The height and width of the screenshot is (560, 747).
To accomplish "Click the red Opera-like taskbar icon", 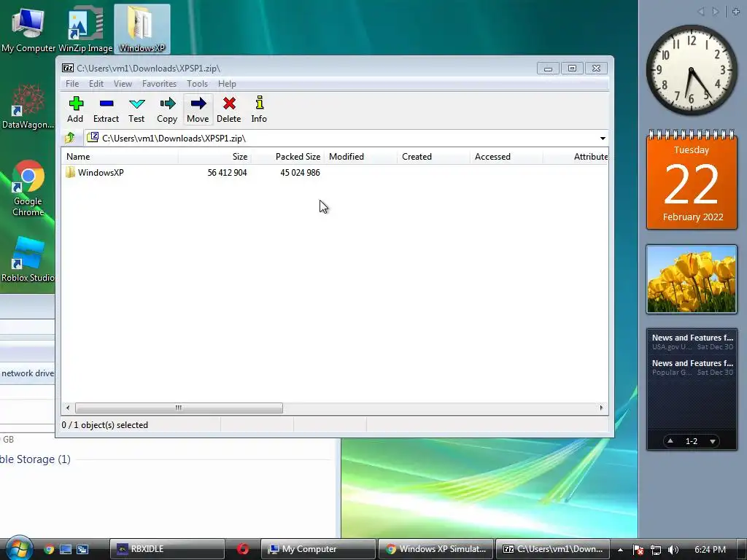I will point(243,549).
